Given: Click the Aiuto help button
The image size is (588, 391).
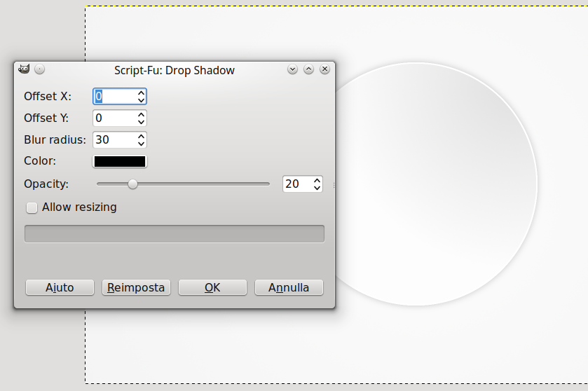Looking at the screenshot, I should click(60, 287).
